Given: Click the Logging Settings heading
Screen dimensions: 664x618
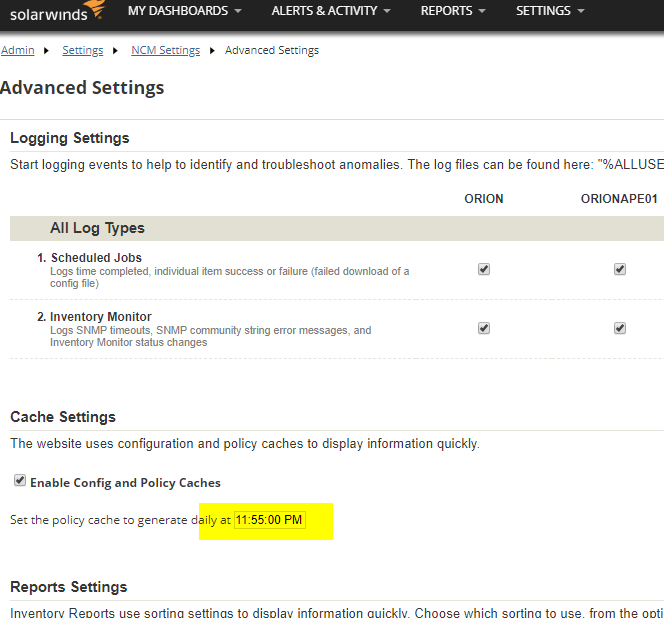Looking at the screenshot, I should point(69,138).
